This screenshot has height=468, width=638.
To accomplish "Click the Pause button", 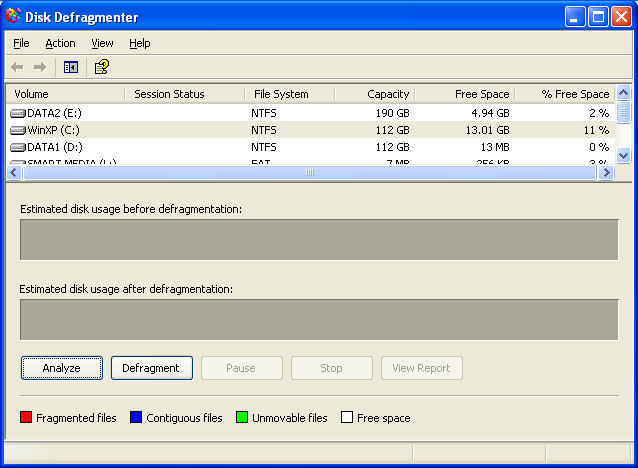I will 242,368.
